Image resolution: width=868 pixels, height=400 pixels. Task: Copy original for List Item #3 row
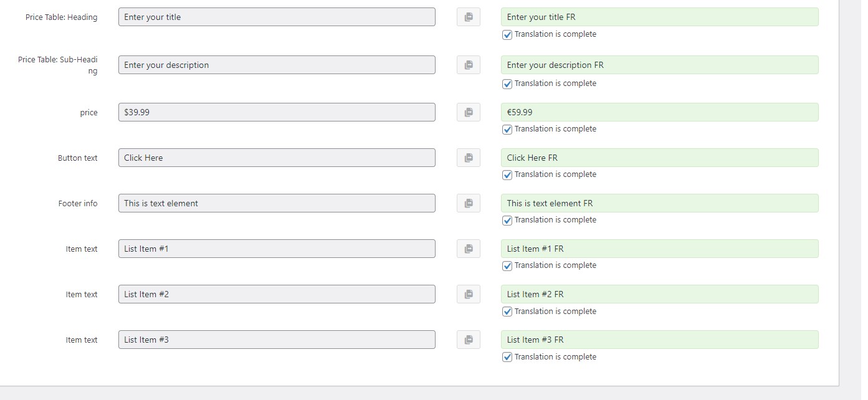(469, 340)
